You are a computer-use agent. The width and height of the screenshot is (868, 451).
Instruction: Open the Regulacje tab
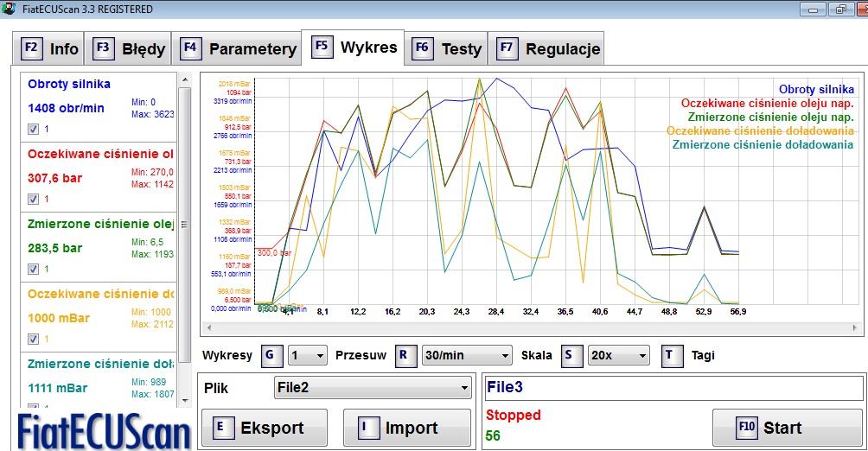pos(546,48)
